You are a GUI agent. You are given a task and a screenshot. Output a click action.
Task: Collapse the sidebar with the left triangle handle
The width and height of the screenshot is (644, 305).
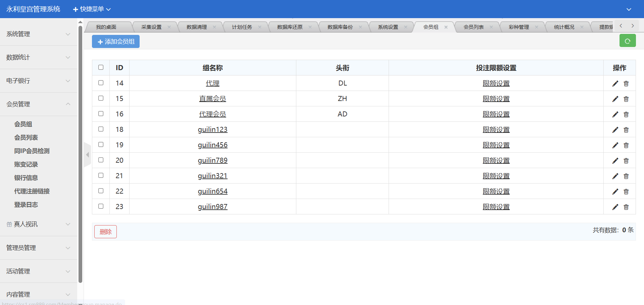click(x=87, y=155)
